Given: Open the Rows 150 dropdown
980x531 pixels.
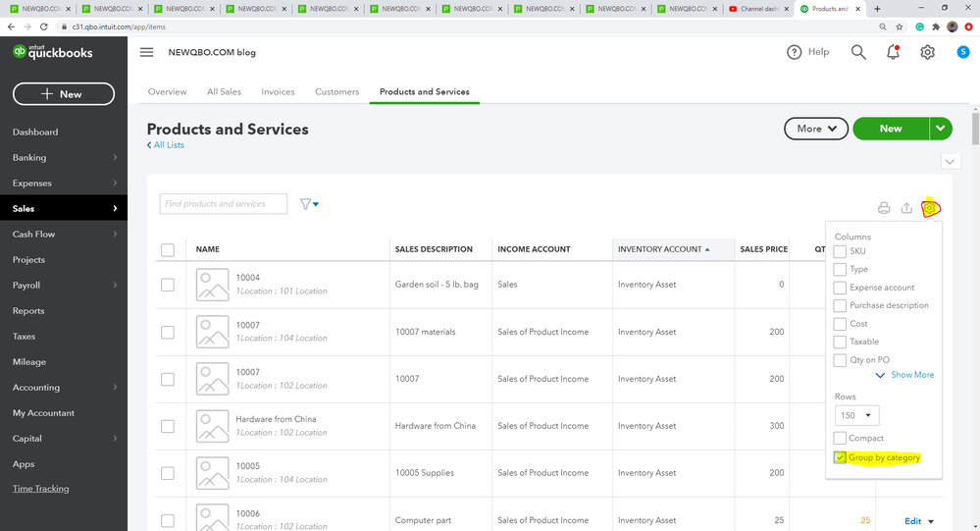Looking at the screenshot, I should 857,415.
